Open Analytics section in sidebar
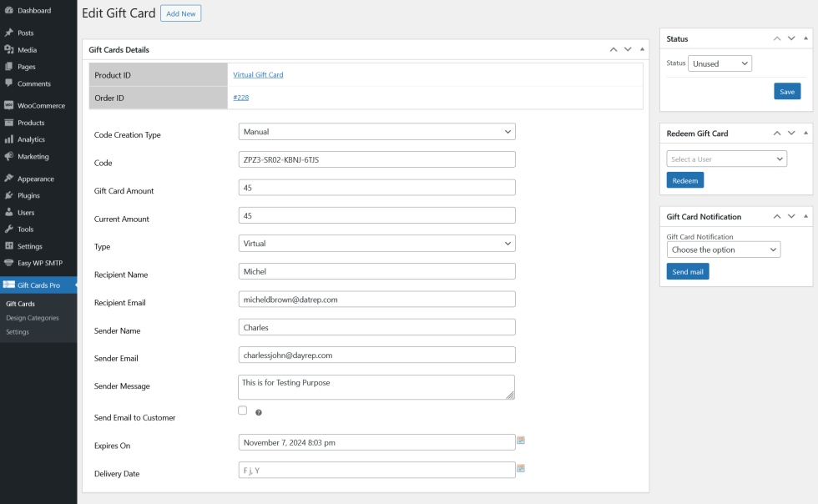This screenshot has height=504, width=818. [x=31, y=139]
